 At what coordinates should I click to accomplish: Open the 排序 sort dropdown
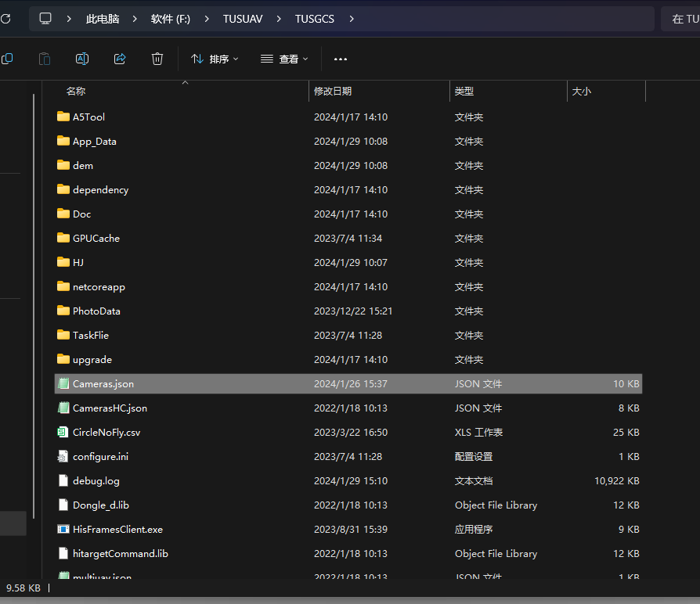(215, 59)
